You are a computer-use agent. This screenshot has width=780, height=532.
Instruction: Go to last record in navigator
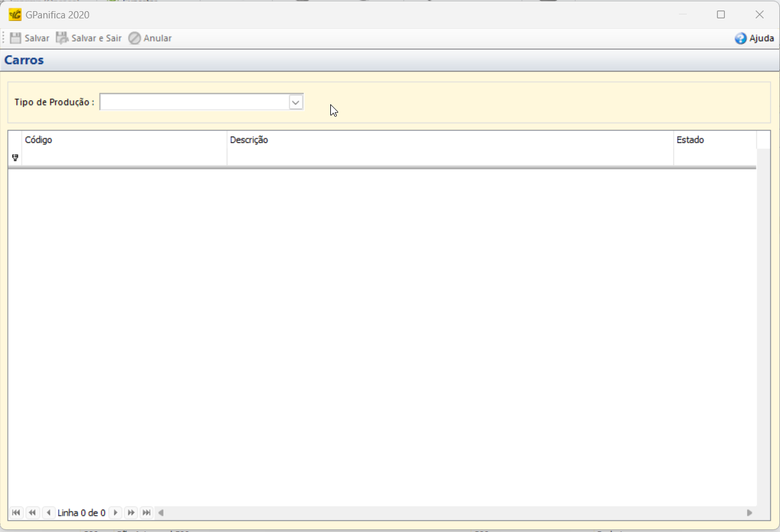pyautogui.click(x=147, y=512)
